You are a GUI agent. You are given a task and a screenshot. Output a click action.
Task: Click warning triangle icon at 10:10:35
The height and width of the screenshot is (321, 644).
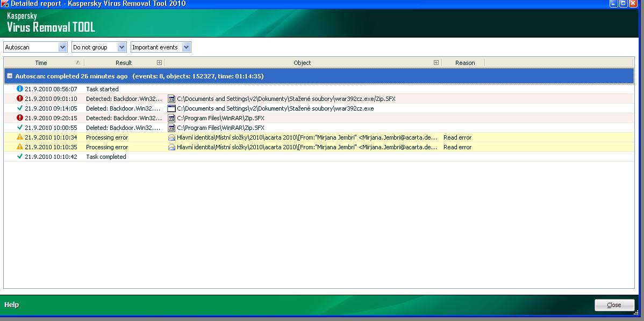[x=20, y=147]
